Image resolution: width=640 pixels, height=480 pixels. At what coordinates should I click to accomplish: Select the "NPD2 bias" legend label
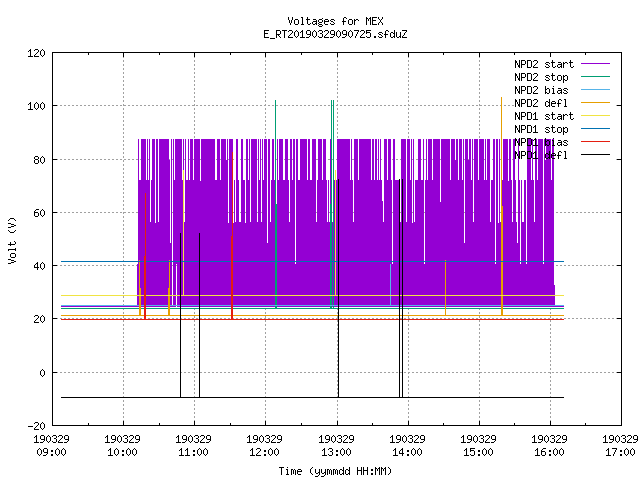pyautogui.click(x=541, y=90)
